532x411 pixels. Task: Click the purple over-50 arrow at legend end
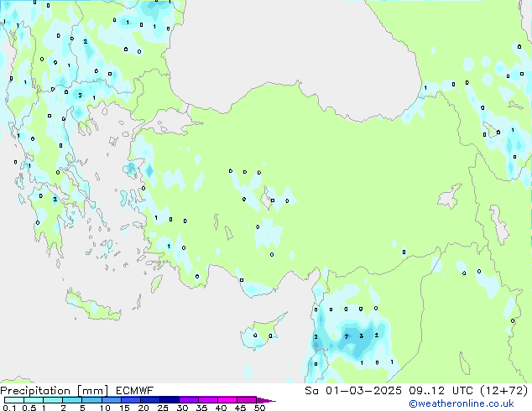(266, 400)
